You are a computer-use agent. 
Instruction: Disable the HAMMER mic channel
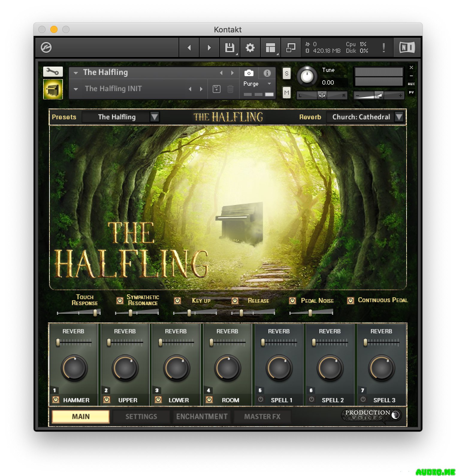(x=56, y=400)
